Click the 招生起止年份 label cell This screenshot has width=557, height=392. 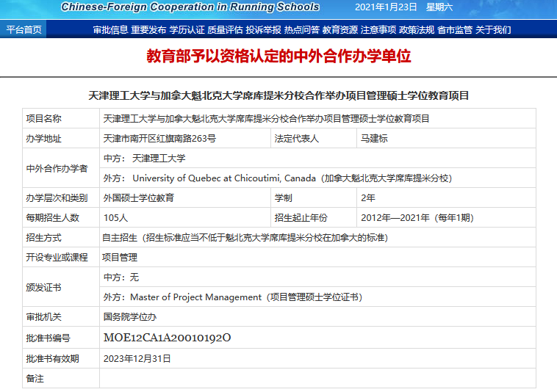[314, 218]
